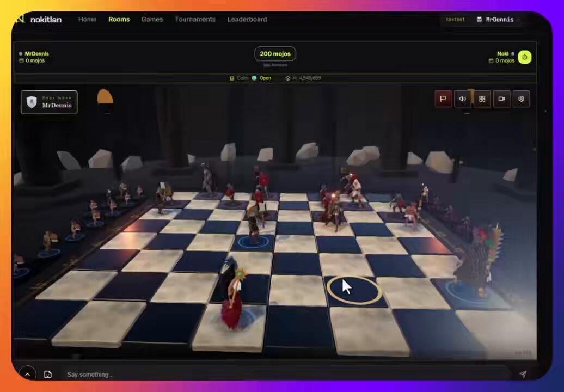Click the yellow circular icon beside Noki

pyautogui.click(x=524, y=57)
